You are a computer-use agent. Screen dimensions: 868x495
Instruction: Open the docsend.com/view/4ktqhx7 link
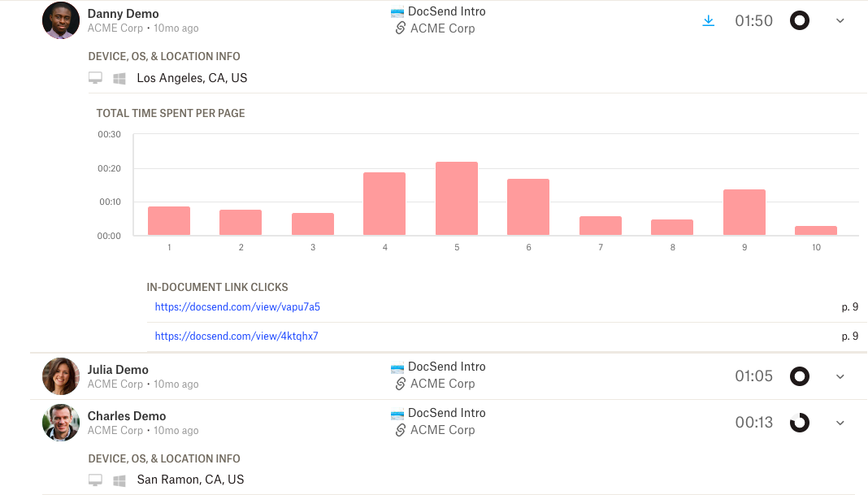point(237,336)
